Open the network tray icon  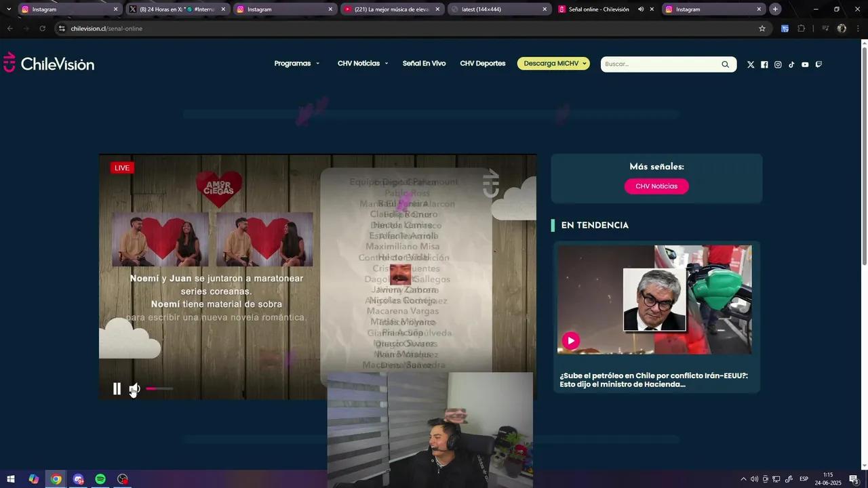(x=776, y=479)
